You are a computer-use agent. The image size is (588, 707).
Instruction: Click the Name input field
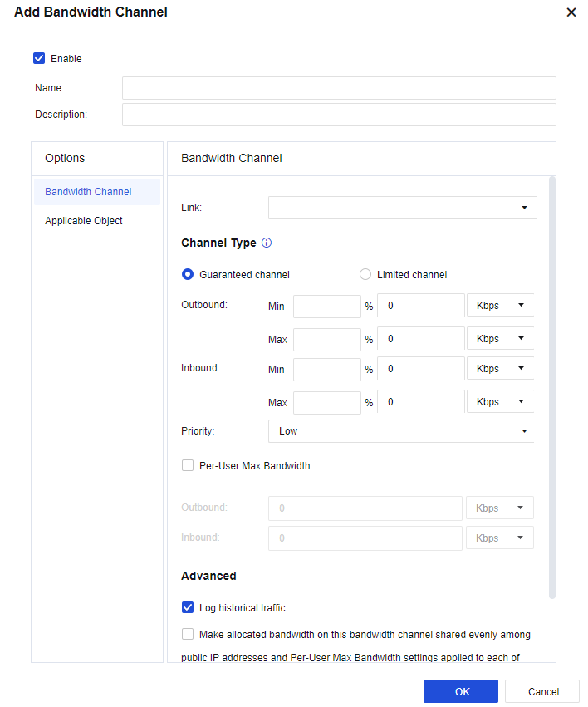point(339,88)
